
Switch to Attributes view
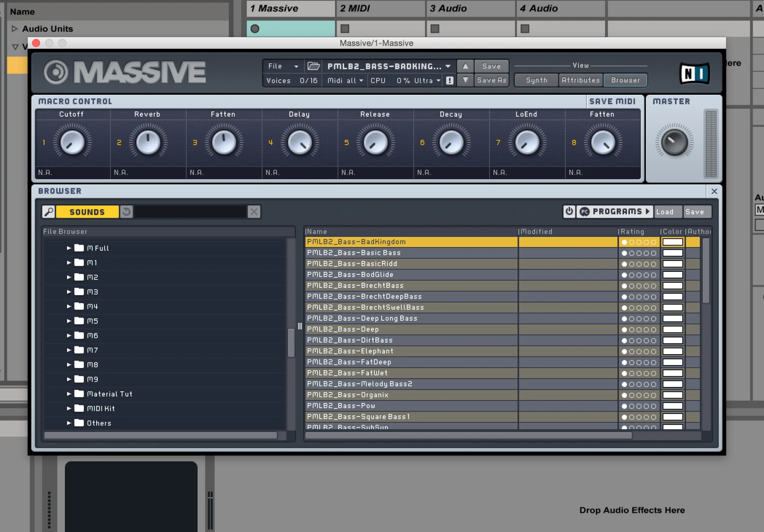(580, 80)
